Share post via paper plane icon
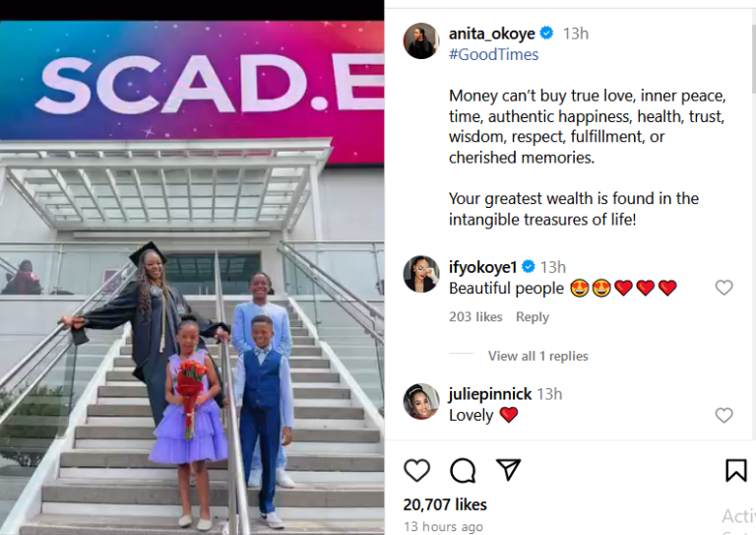Screen dimensions: 756x535 [x=509, y=469]
